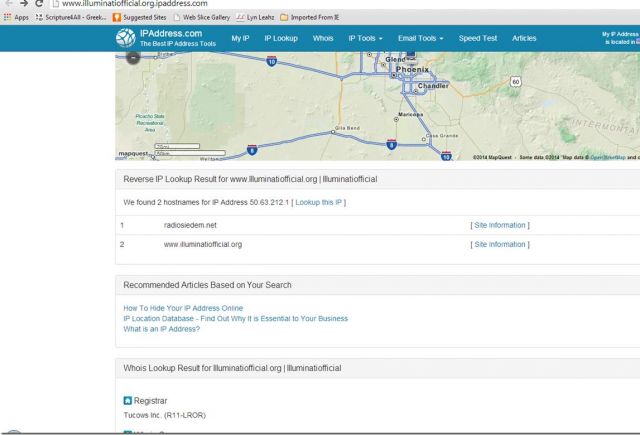Click the Whois Lookup Result heading

[232, 368]
